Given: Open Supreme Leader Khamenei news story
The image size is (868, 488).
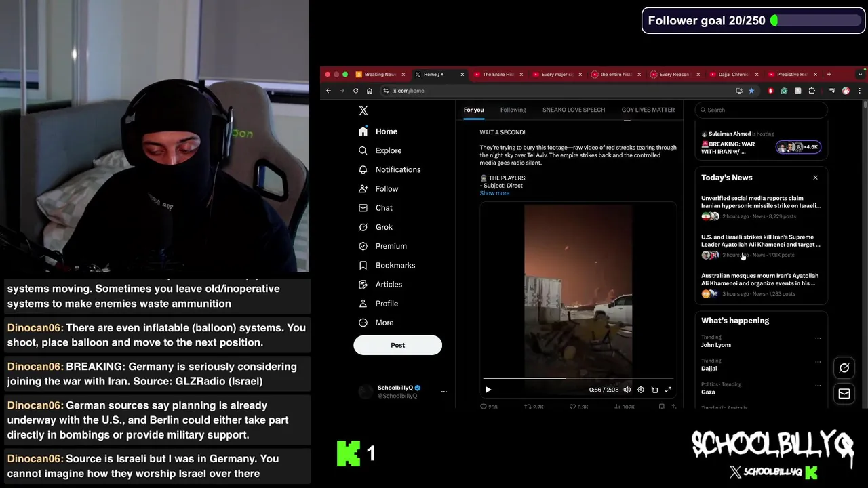Looking at the screenshot, I should 761,247.
